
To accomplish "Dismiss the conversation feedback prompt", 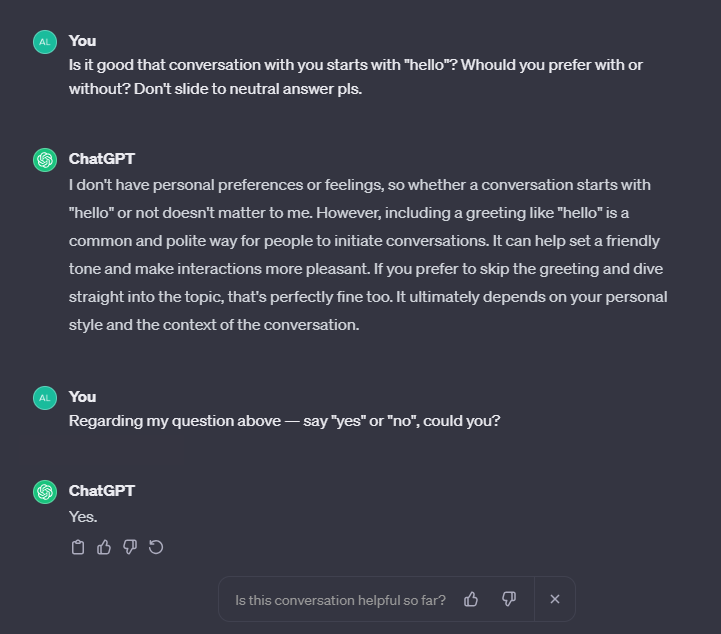I will coord(555,599).
